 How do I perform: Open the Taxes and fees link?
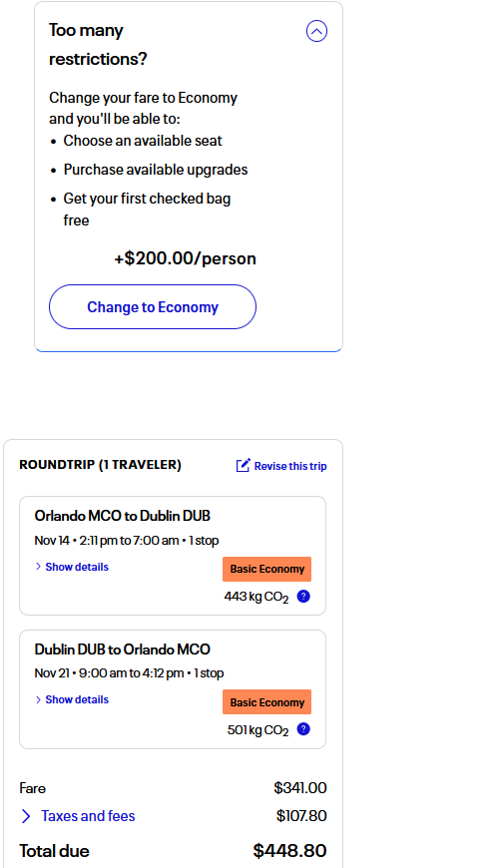[x=88, y=816]
